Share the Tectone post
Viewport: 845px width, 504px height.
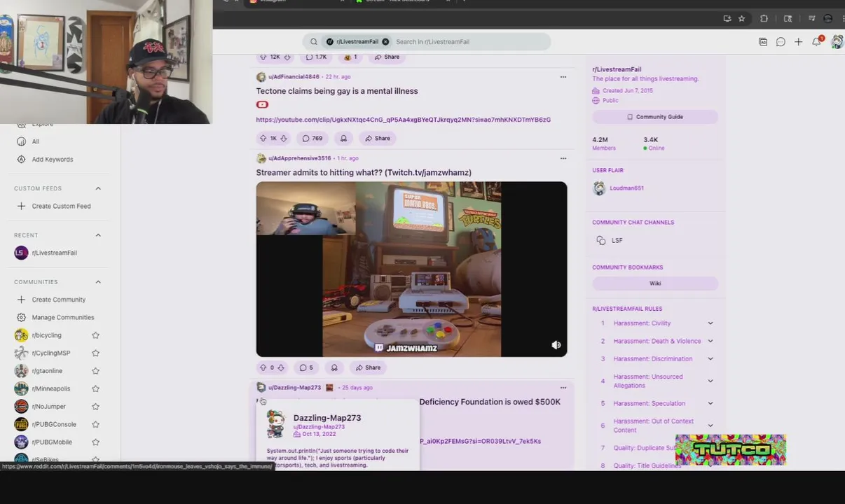[x=377, y=139]
